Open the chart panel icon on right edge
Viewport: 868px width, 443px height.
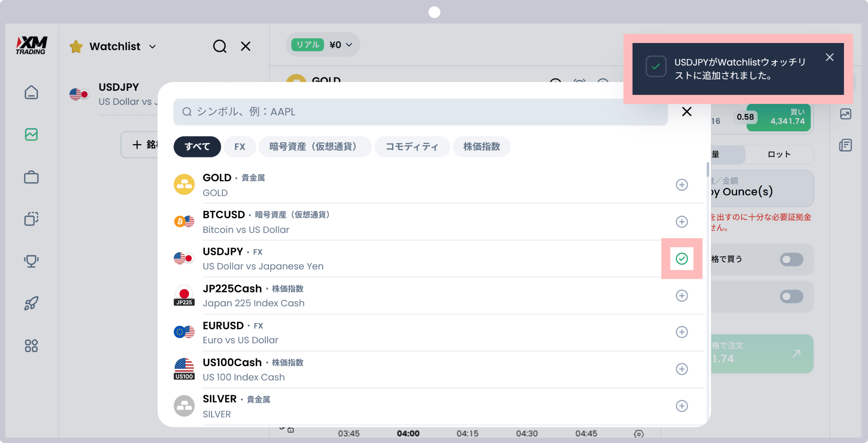point(845,114)
